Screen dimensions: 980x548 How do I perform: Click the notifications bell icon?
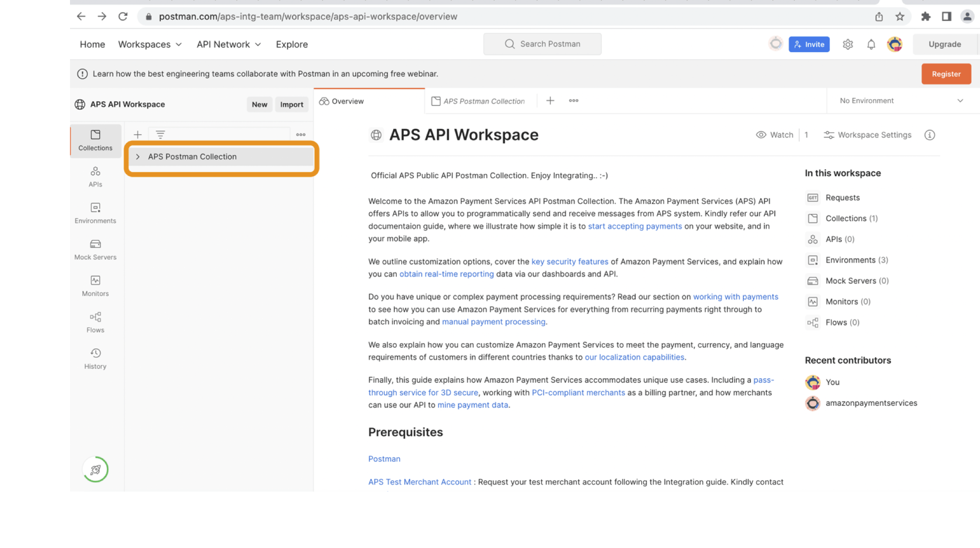click(x=871, y=44)
